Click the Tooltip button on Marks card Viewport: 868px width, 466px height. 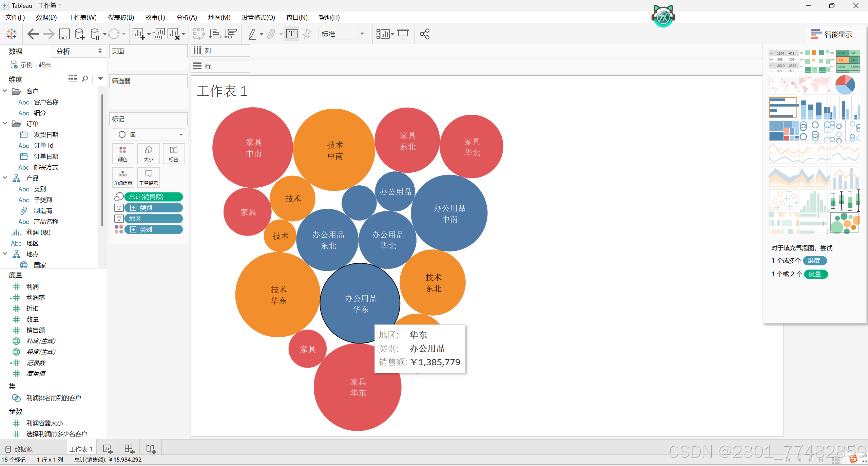[148, 177]
